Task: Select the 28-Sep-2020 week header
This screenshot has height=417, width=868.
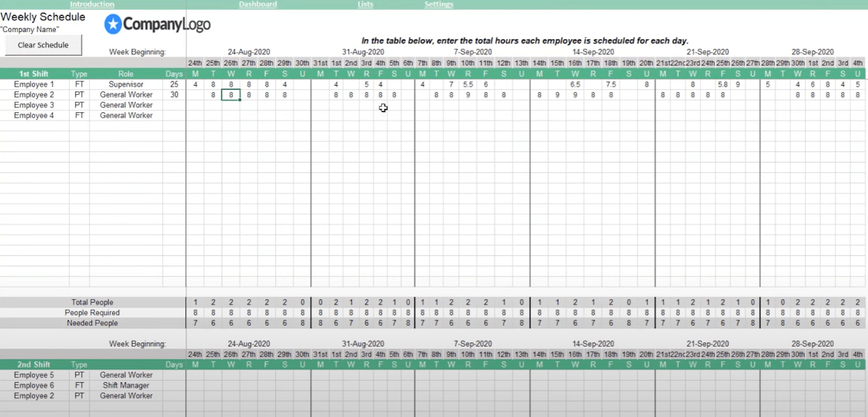Action: coord(813,52)
